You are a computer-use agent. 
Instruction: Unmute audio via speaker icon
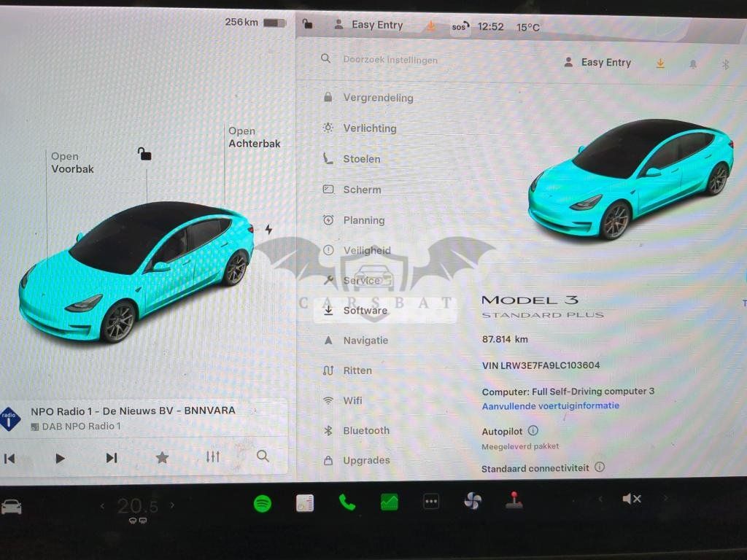(632, 499)
